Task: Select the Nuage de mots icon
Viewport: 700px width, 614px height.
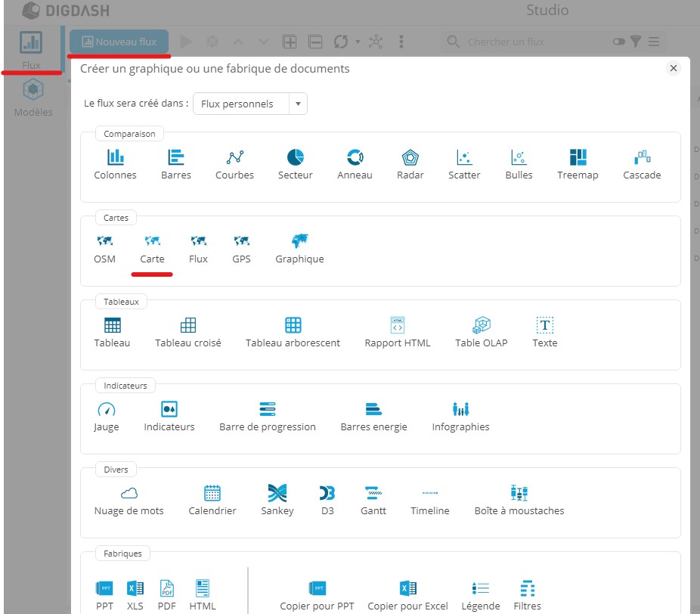Action: pyautogui.click(x=129, y=501)
